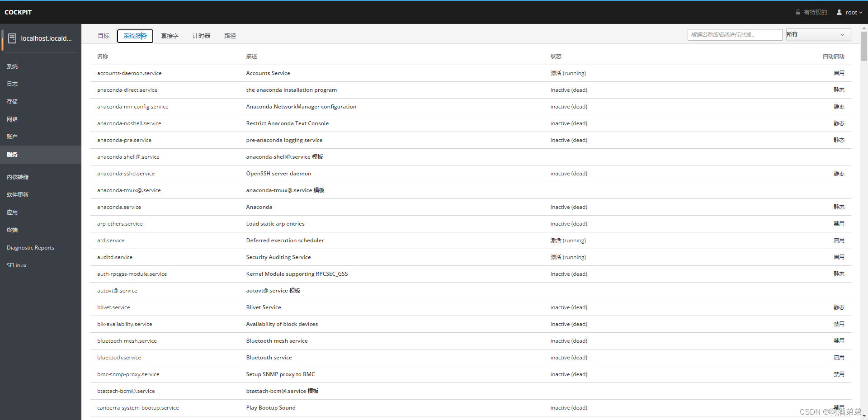Click the 名称 column header
The height and width of the screenshot is (420, 868).
103,57
